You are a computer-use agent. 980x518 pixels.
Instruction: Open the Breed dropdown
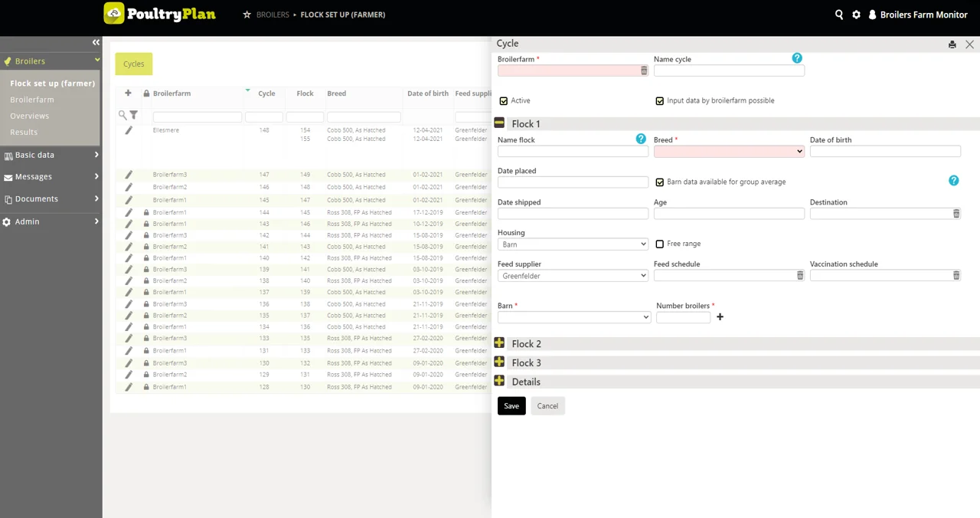click(728, 152)
